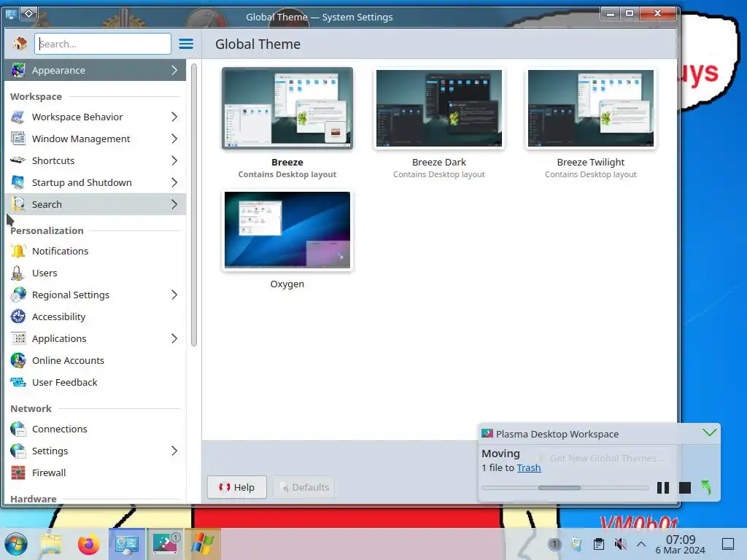
Task: Expand the Search category chevron
Action: click(x=174, y=204)
